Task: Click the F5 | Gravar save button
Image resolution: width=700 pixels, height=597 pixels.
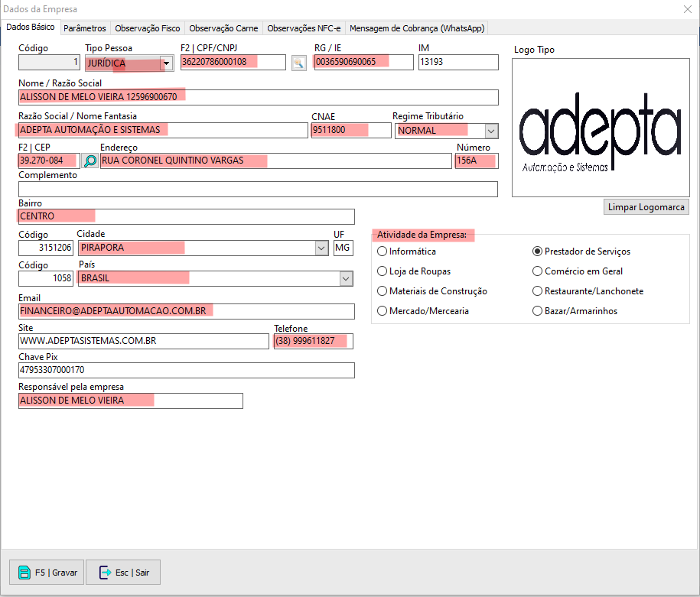Action: point(47,572)
